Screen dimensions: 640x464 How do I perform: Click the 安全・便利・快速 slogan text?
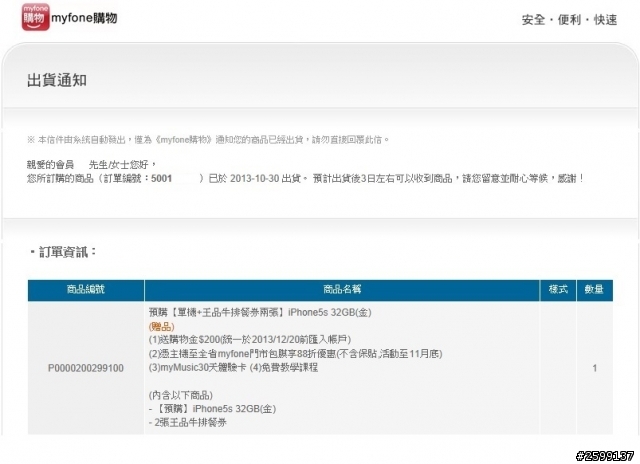[569, 20]
